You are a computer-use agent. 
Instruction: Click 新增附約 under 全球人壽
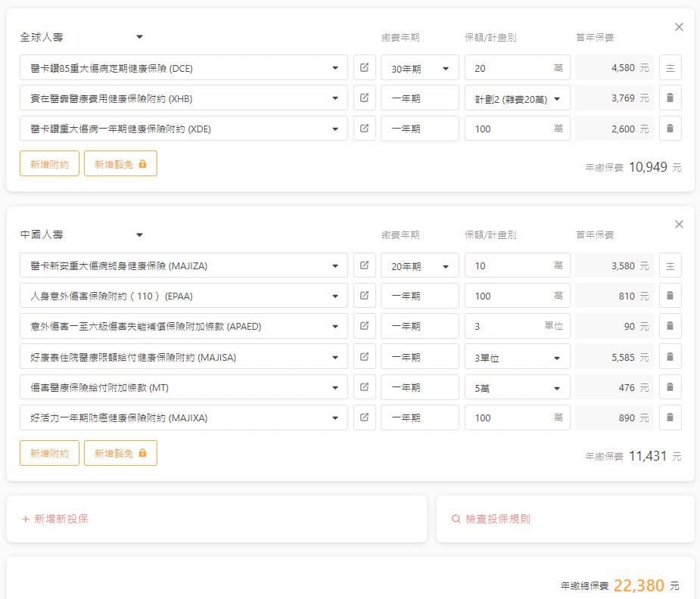tap(49, 163)
